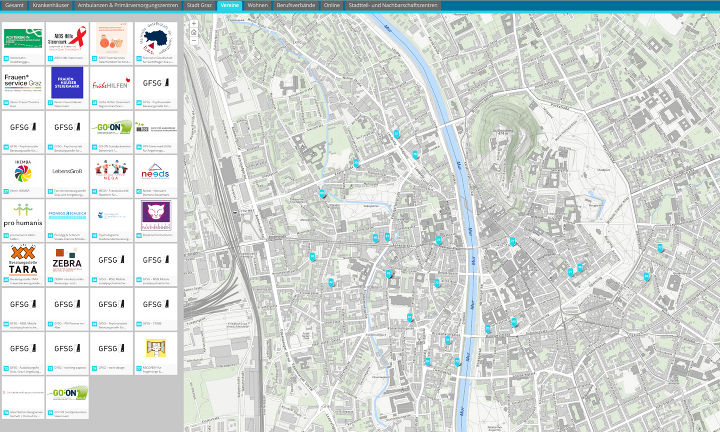Open the pro humanis card
Viewport: 720px width, 432px height.
tap(23, 220)
